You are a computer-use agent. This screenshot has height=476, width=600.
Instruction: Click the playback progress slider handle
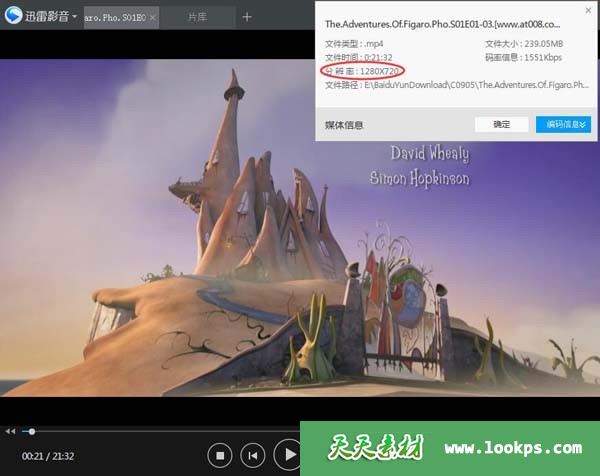tap(32, 431)
